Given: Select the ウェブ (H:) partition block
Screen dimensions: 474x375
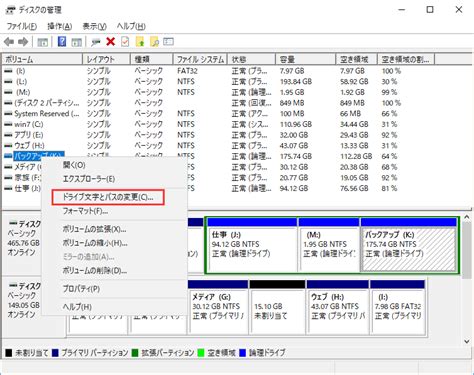Looking at the screenshot, I should [x=337, y=307].
